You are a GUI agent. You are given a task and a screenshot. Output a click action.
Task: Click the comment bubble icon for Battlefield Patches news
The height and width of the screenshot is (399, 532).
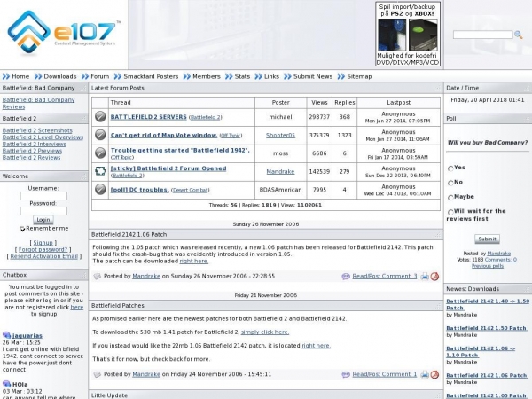click(x=346, y=374)
